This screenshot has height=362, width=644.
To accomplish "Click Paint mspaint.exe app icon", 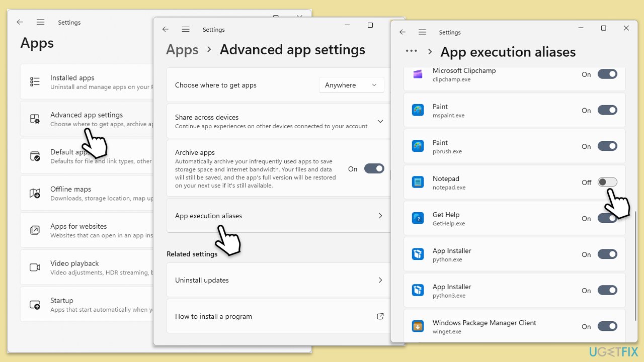I will coord(418,110).
